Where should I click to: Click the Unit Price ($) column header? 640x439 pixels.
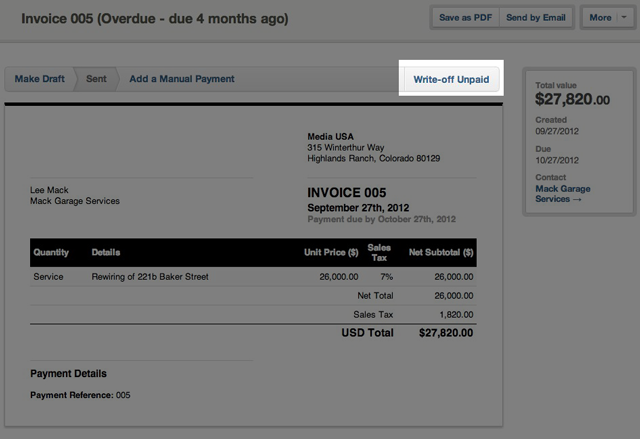[331, 252]
